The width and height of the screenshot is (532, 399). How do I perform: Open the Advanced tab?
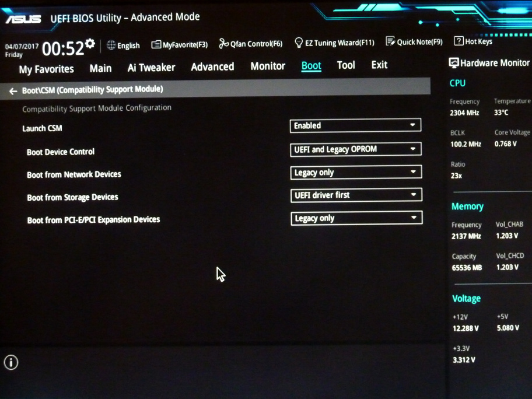tap(212, 66)
